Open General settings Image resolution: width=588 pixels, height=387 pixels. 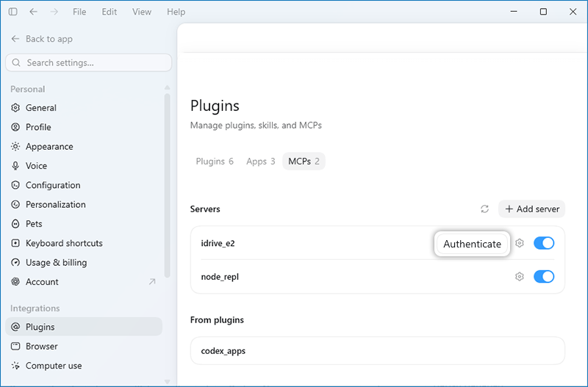point(84,107)
